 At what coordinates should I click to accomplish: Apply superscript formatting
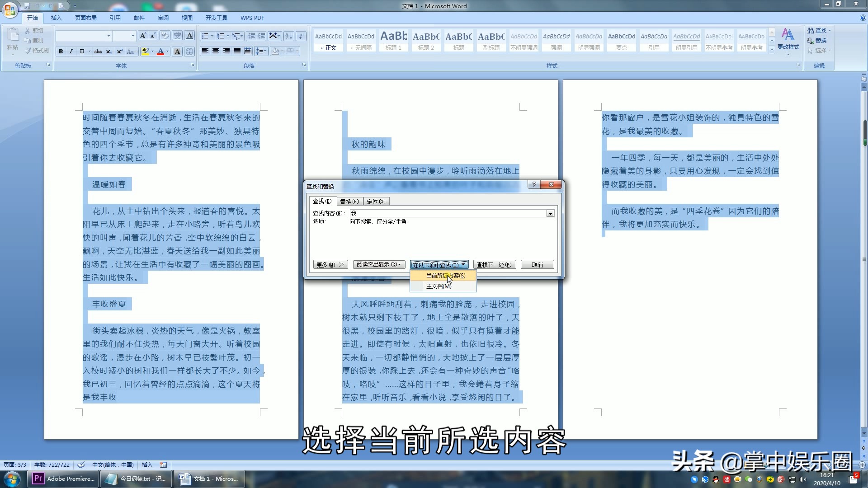point(119,52)
